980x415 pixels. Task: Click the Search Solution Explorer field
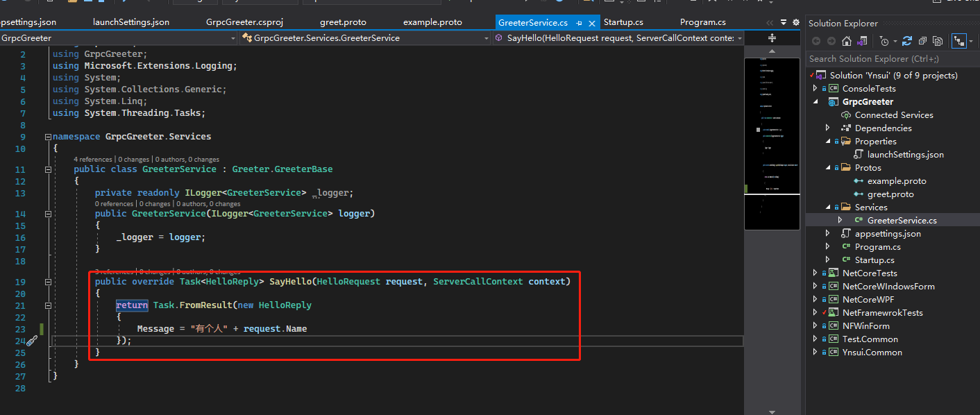893,59
